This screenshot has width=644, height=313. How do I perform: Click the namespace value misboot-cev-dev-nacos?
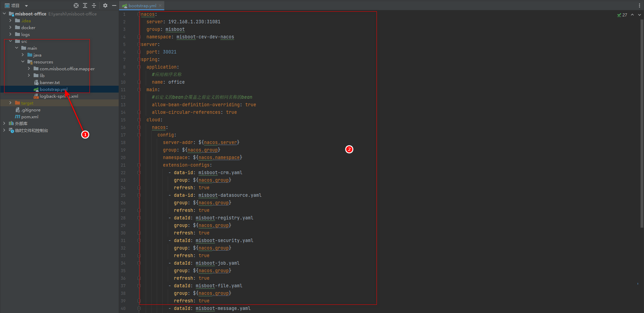pos(205,37)
